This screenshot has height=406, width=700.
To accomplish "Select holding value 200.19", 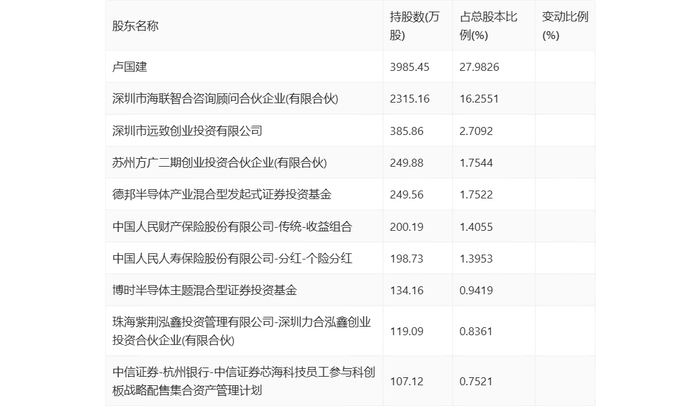I will click(x=406, y=226).
